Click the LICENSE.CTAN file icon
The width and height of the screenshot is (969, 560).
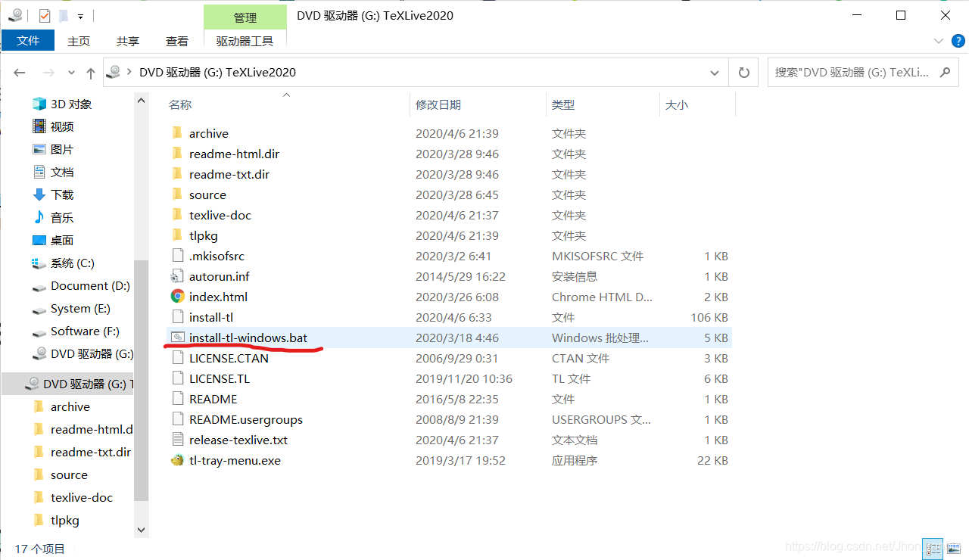pos(177,358)
